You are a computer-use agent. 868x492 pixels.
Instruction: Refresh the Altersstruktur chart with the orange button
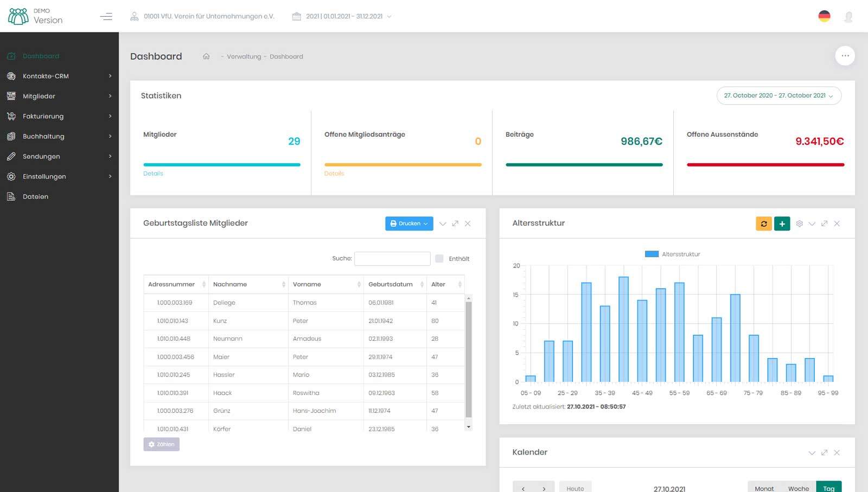(x=764, y=223)
